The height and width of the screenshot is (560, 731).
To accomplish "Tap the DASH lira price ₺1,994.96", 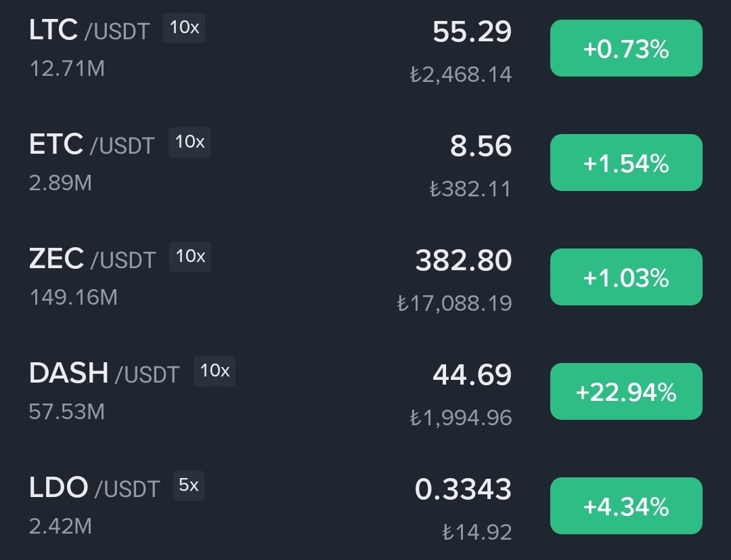I will [460, 418].
